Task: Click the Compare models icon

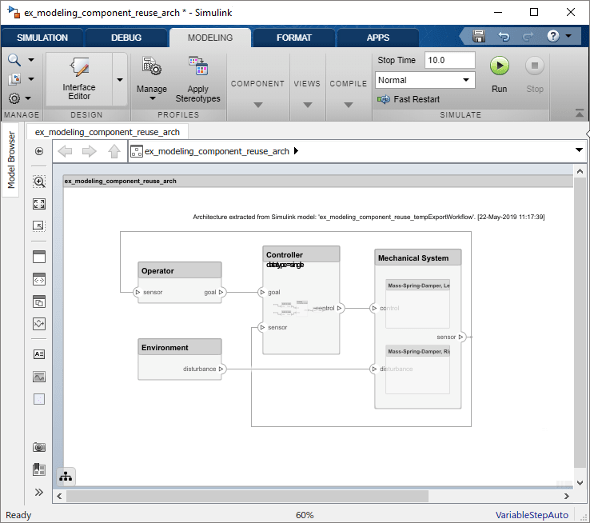Action: 15,79
